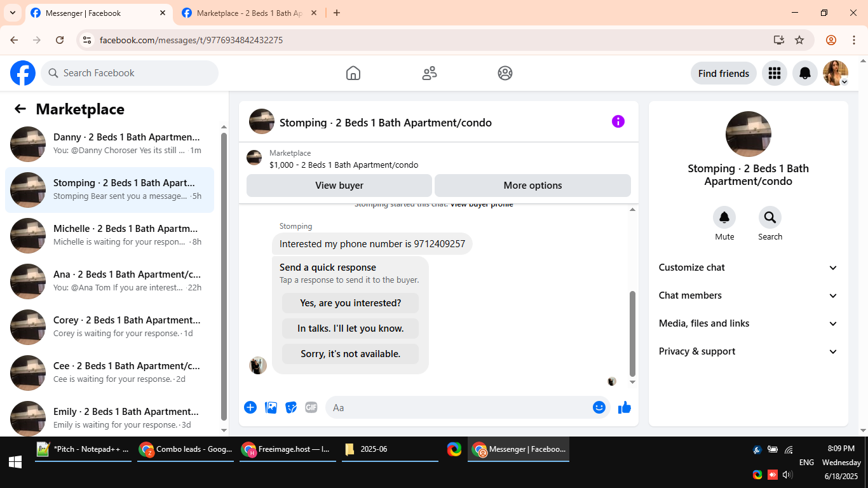868x488 pixels.
Task: Open the clock showing 8:09 PM
Action: 841,449
